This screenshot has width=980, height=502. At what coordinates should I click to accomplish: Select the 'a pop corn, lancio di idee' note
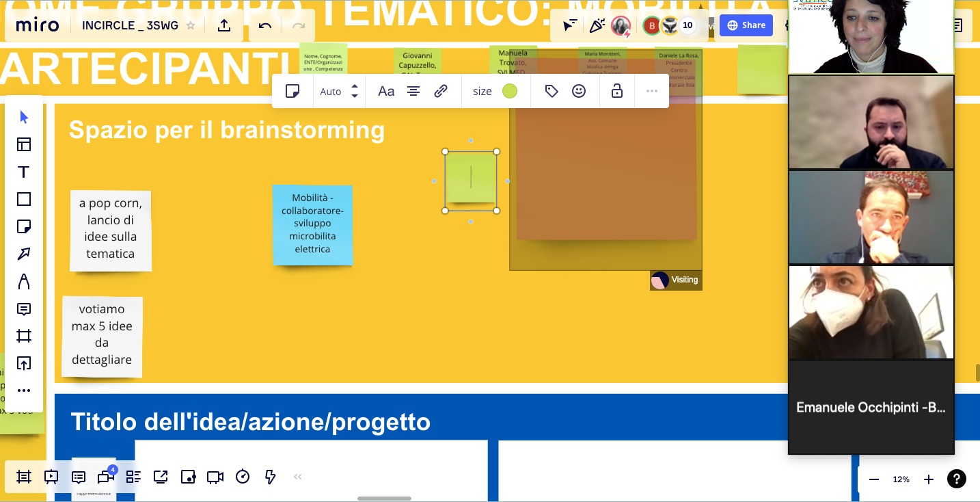[x=111, y=230]
